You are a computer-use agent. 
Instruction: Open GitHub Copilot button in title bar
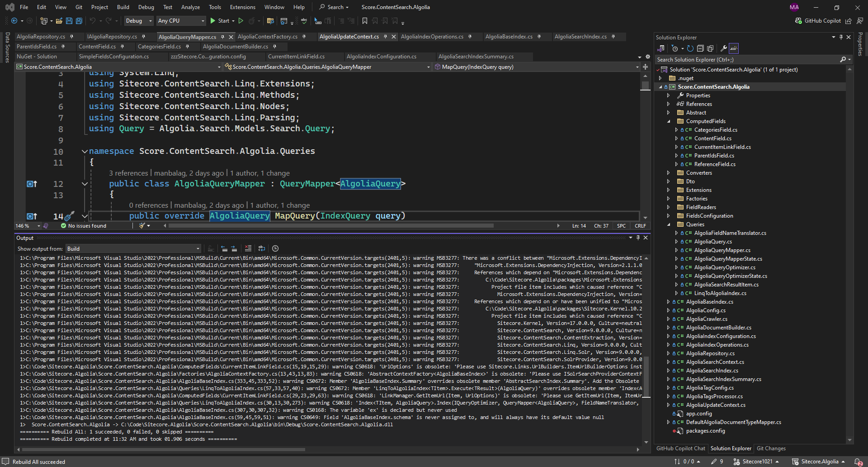[818, 21]
